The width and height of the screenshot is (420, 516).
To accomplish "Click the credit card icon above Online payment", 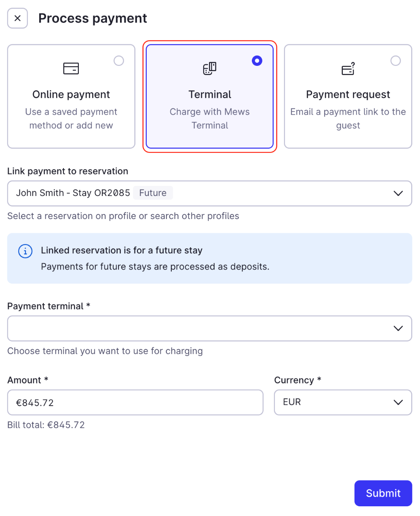I will click(x=71, y=68).
